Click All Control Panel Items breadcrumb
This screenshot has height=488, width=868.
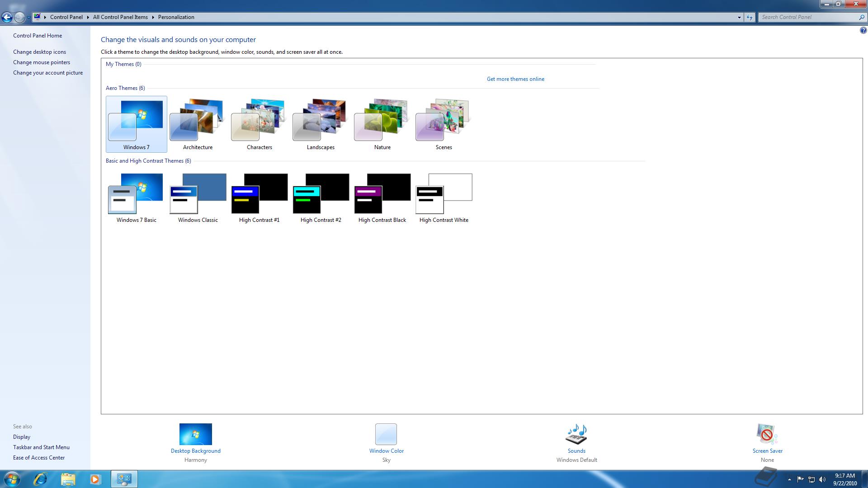[120, 17]
